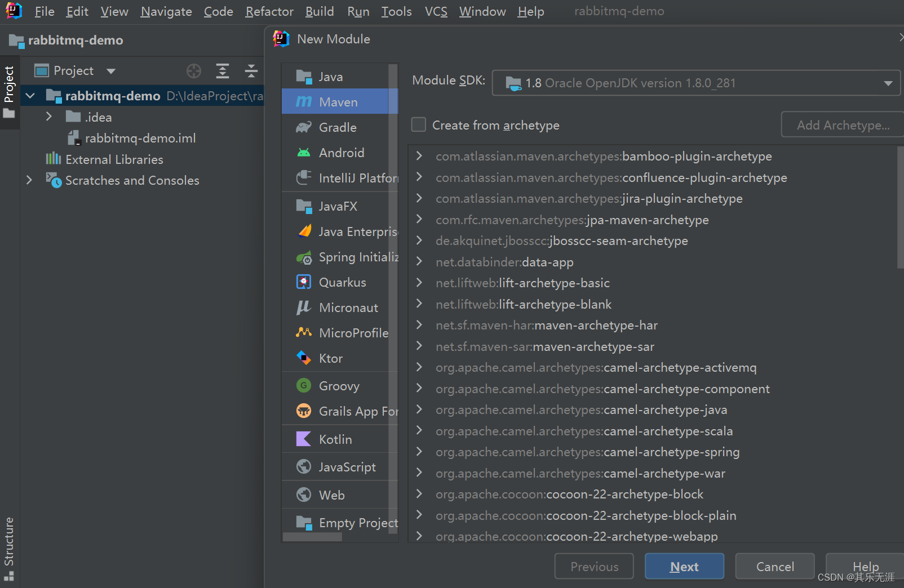This screenshot has height=588, width=904.
Task: Click the Select Opened File target icon
Action: (x=194, y=71)
